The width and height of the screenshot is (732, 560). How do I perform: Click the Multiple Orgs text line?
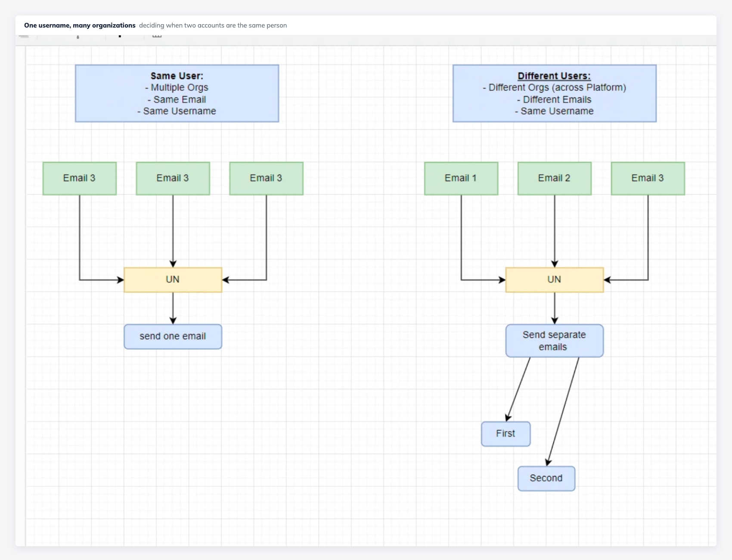[x=177, y=87]
